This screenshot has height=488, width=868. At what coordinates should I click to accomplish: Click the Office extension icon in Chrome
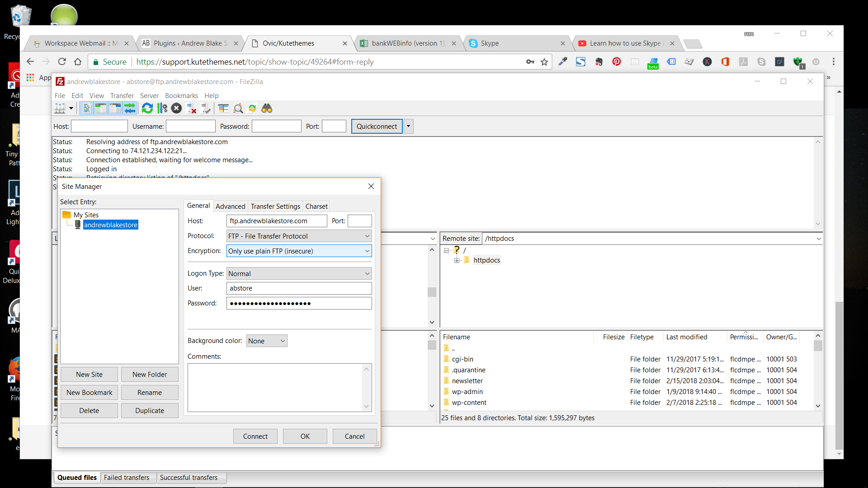[725, 62]
